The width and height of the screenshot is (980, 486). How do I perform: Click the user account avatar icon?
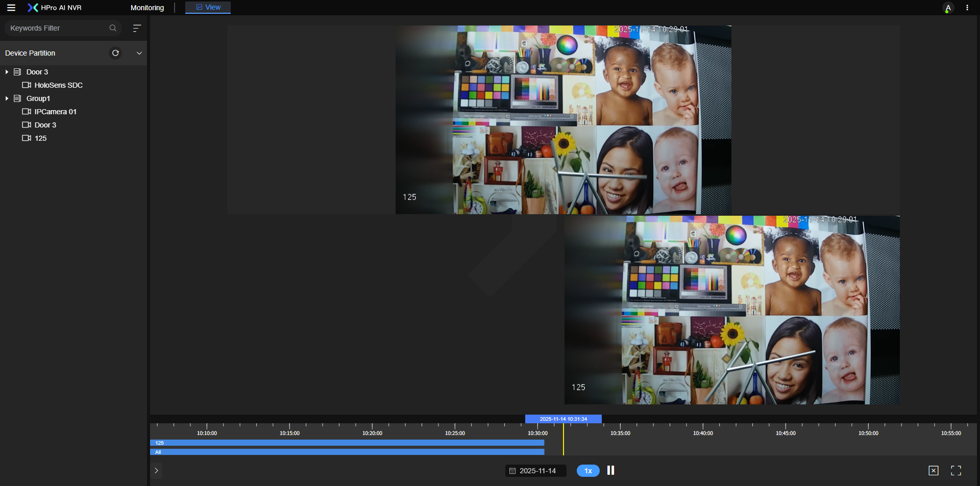[947, 8]
